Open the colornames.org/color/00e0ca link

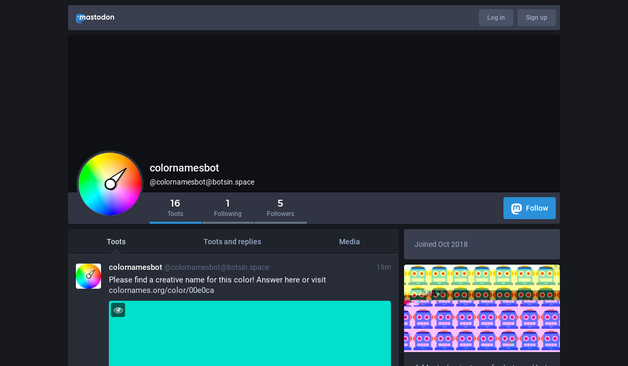tap(161, 290)
